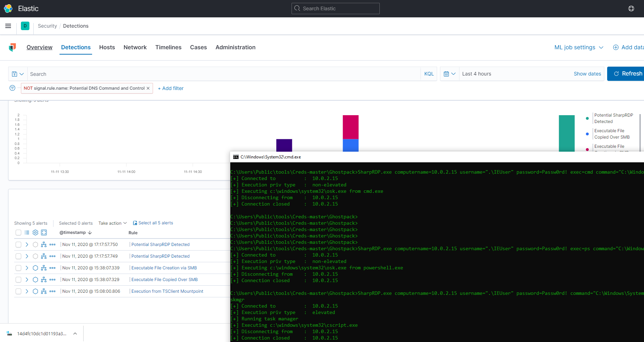This screenshot has width=644, height=342.
Task: Click the gear icon above the alerts table
Action: click(x=35, y=232)
